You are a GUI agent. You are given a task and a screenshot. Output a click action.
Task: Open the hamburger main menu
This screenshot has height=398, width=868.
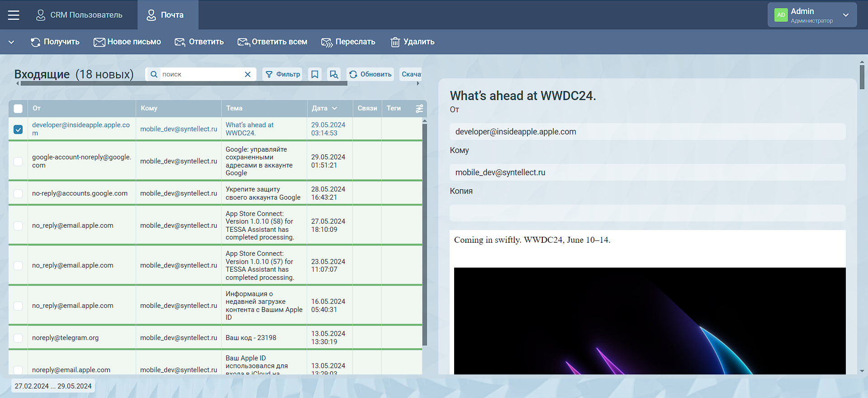(x=14, y=15)
